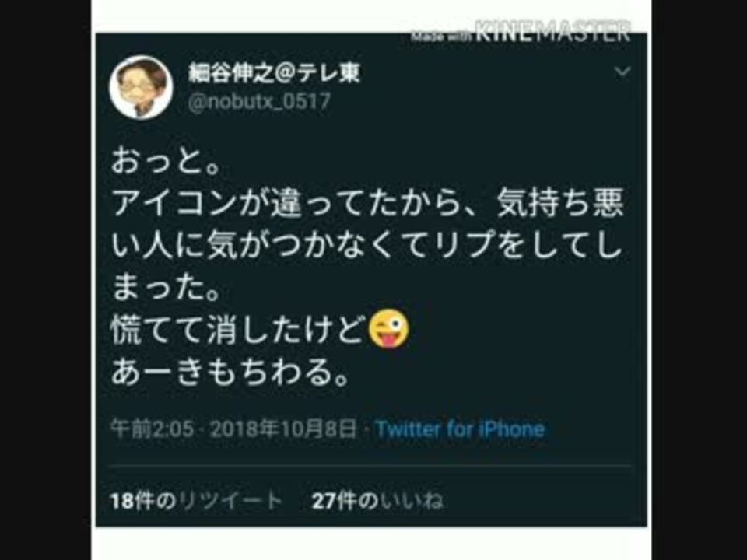Open the tweet options chevron menu
This screenshot has width=747, height=560.
point(622,72)
